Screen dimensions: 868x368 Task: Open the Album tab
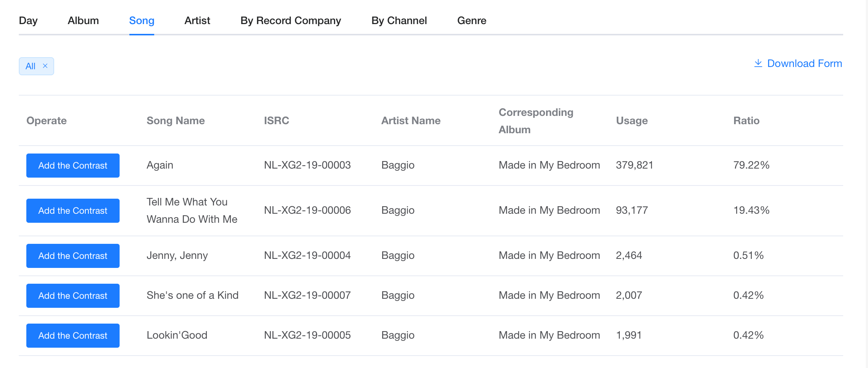[x=83, y=20]
